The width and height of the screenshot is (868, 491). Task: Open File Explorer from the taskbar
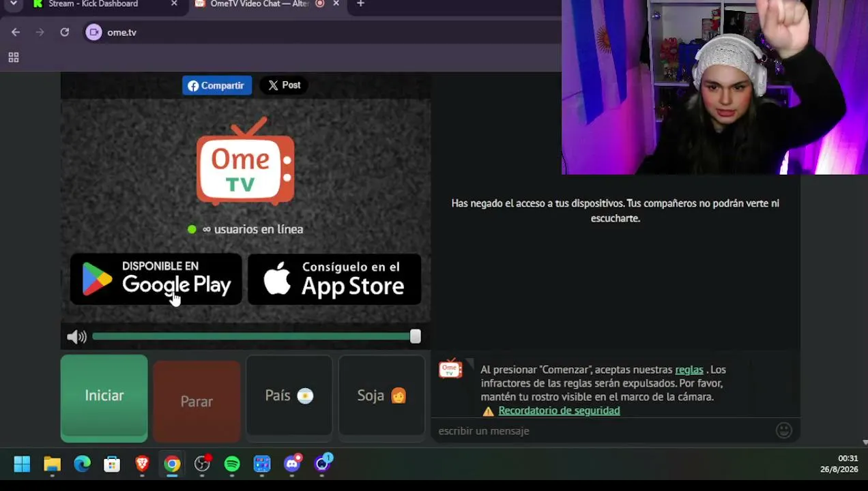click(52, 464)
